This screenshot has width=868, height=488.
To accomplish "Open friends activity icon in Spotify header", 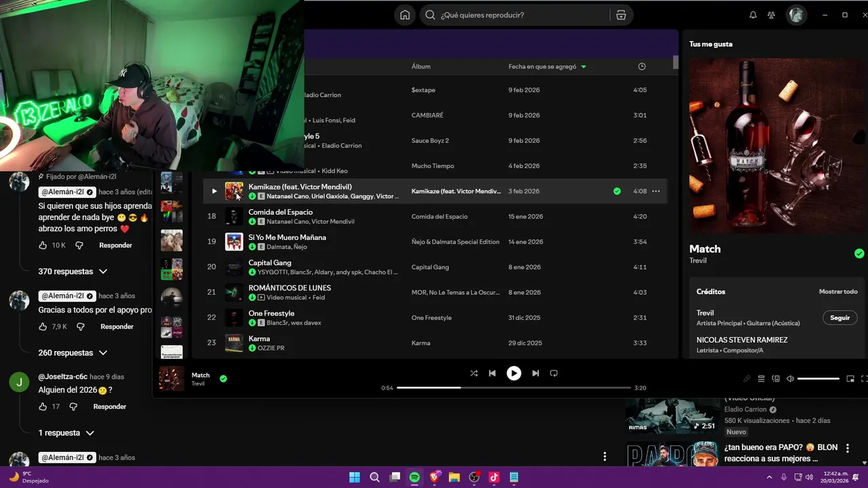I will tap(771, 15).
